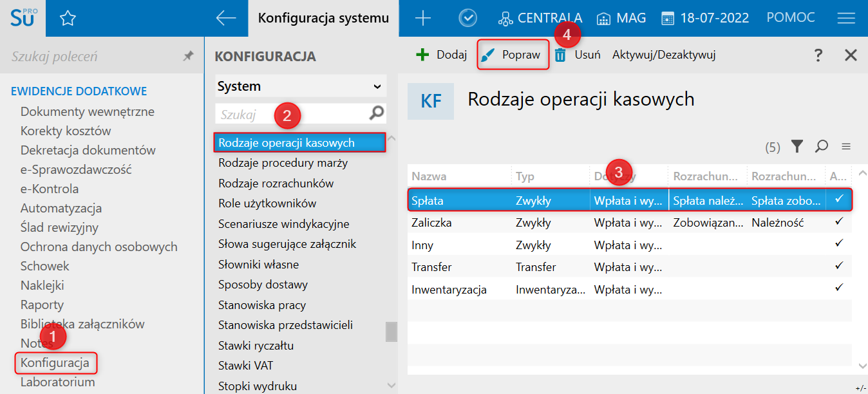Open the date picker 18-07-2022

click(x=705, y=19)
